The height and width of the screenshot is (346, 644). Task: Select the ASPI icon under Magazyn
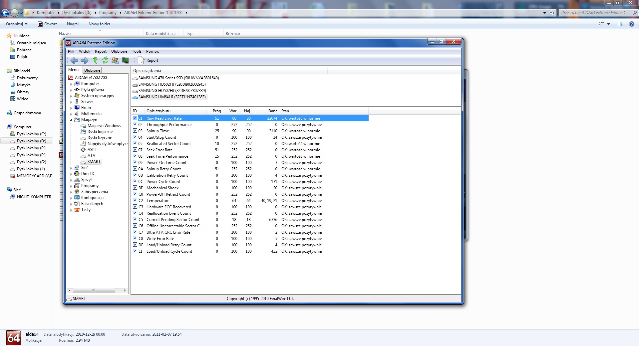83,150
